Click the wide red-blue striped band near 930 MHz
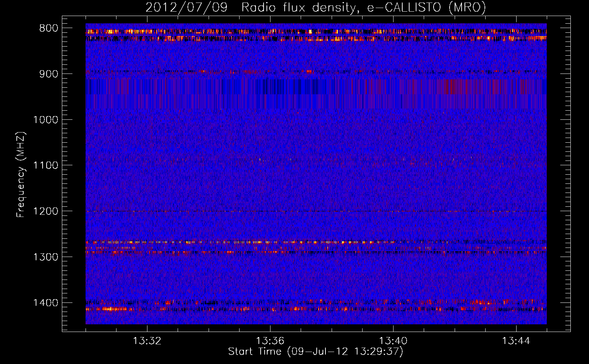The image size is (589, 364). 316,87
